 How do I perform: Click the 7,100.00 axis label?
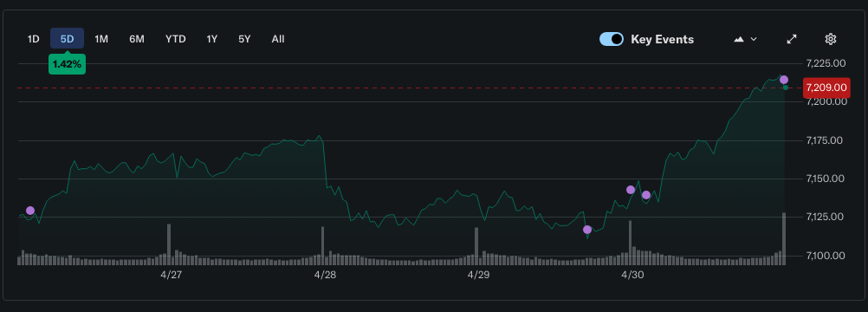coord(826,256)
